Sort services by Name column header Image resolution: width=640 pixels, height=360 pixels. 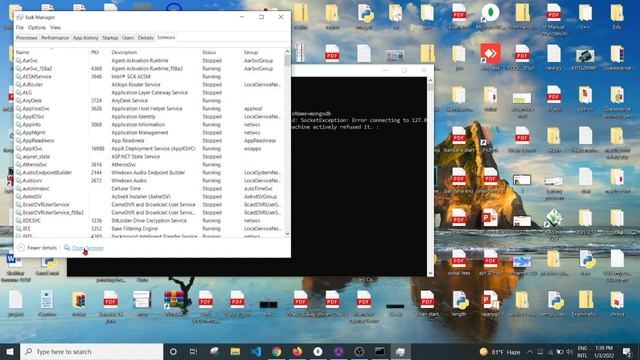51,52
